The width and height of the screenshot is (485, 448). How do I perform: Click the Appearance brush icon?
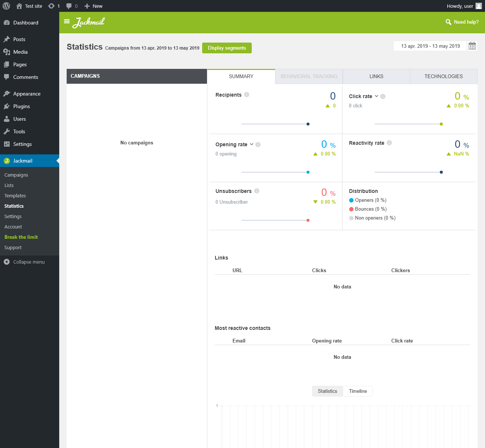pos(7,94)
